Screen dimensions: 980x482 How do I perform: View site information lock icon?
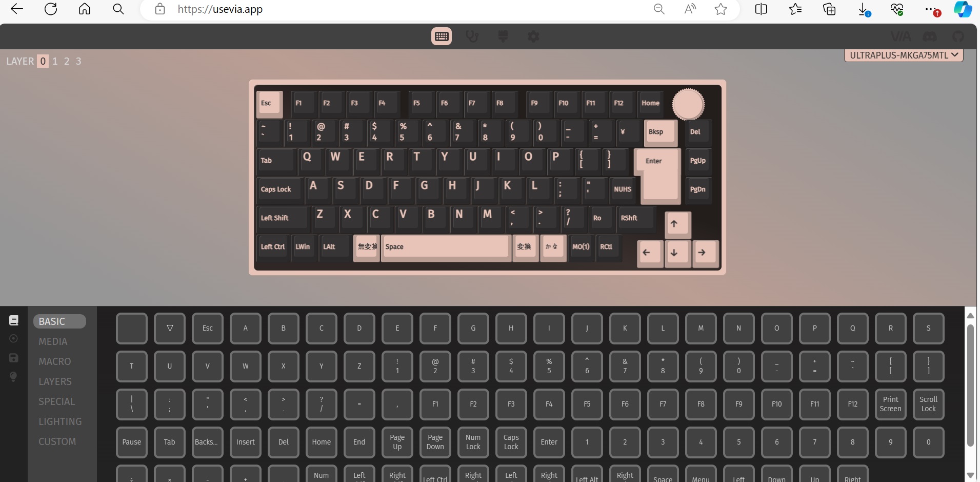[x=160, y=9]
